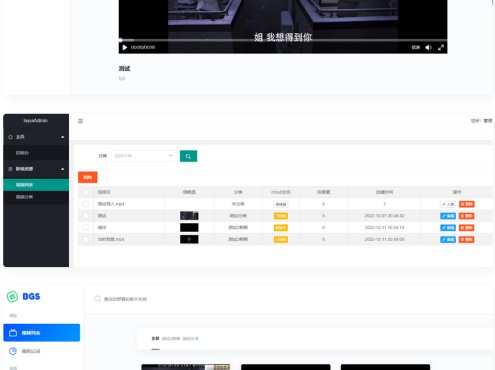This screenshot has height=370, width=495.
Task: Enter fullscreen mode in video player
Action: [441, 48]
